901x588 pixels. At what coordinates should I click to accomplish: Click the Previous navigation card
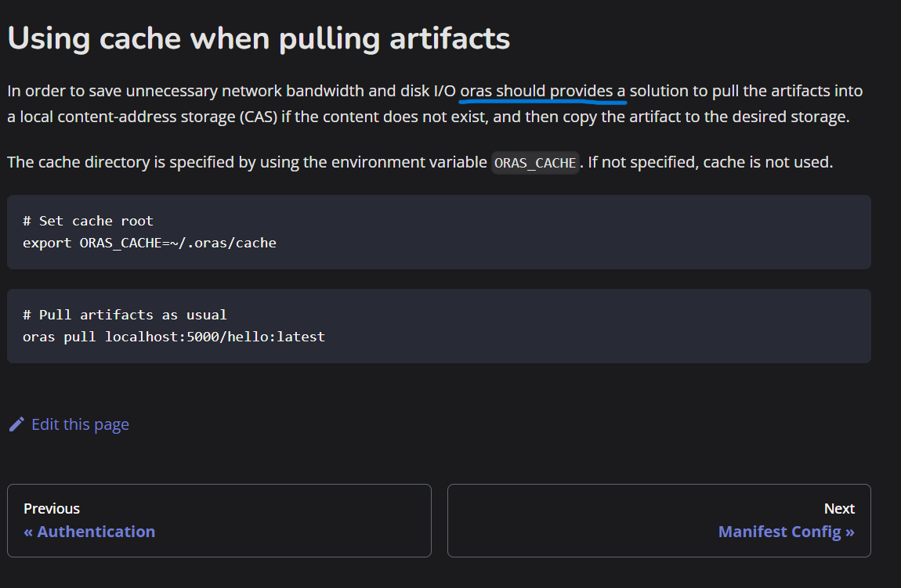219,520
